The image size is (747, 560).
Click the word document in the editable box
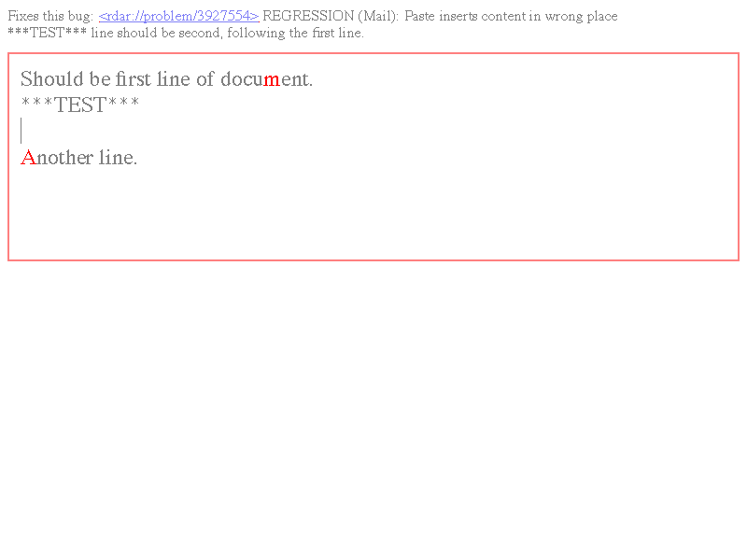(x=266, y=79)
